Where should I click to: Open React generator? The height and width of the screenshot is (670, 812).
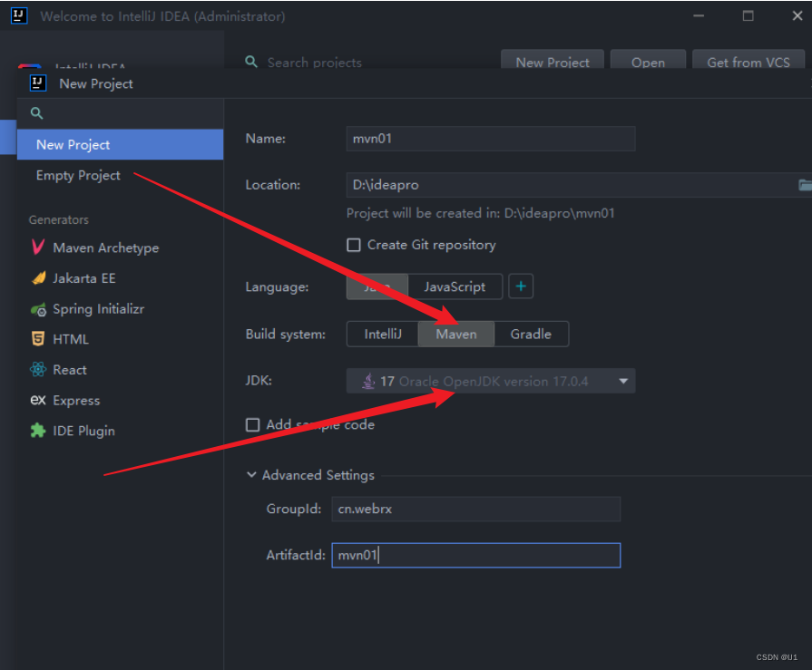click(120, 370)
